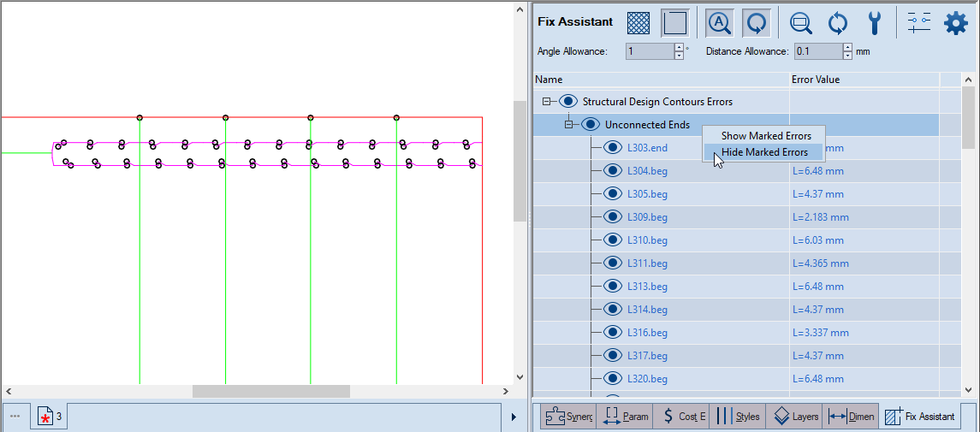Image resolution: width=980 pixels, height=432 pixels.
Task: Choose Hide Marked Errors from context menu
Action: (x=763, y=152)
